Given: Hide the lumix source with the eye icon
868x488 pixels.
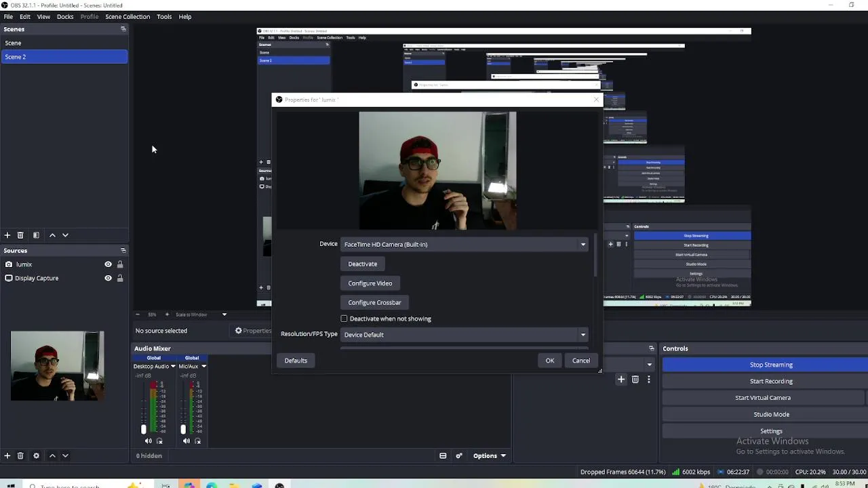Looking at the screenshot, I should pos(108,264).
